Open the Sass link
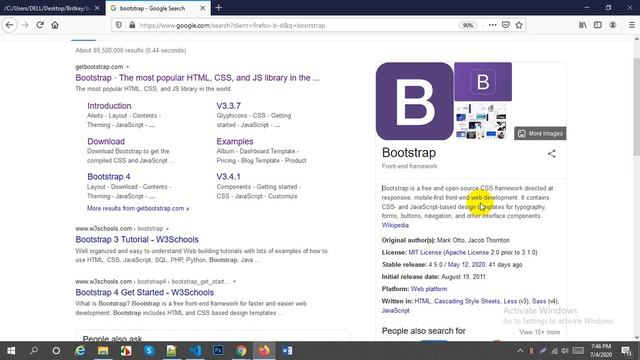This screenshot has width=640, height=360. [x=539, y=301]
